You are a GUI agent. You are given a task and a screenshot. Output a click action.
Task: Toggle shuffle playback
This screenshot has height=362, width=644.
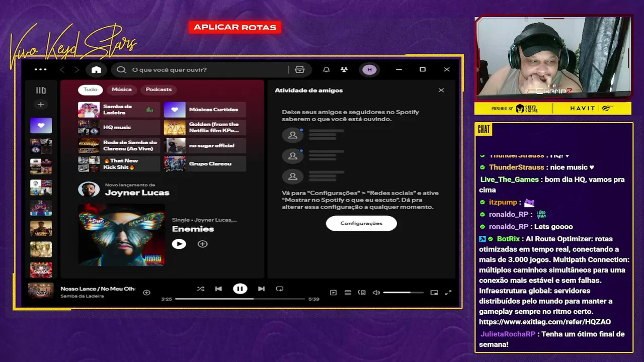[200, 289]
